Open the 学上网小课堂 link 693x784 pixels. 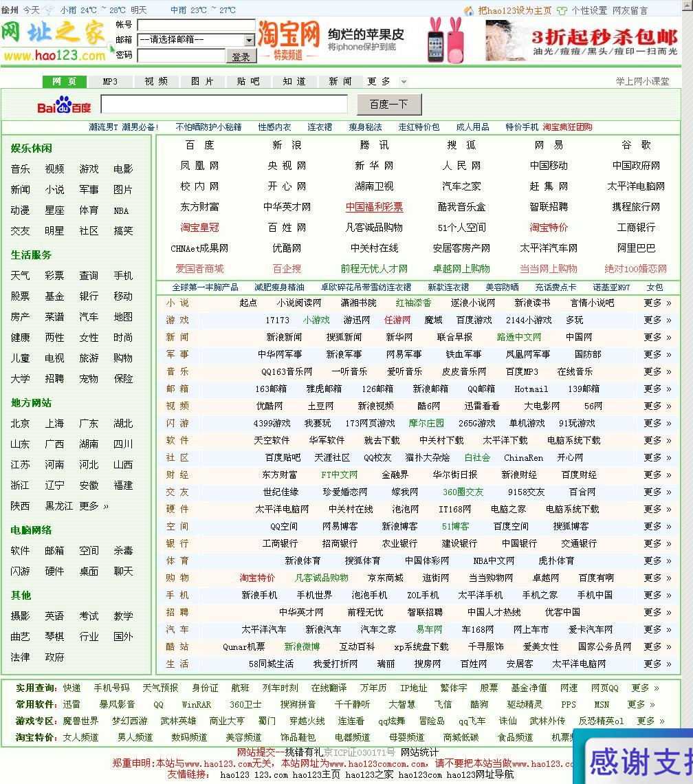643,82
